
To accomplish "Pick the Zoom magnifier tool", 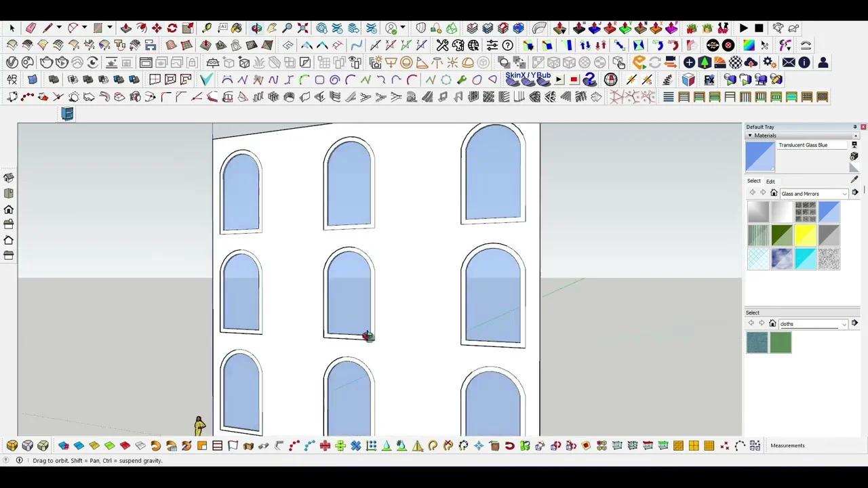I will point(288,28).
